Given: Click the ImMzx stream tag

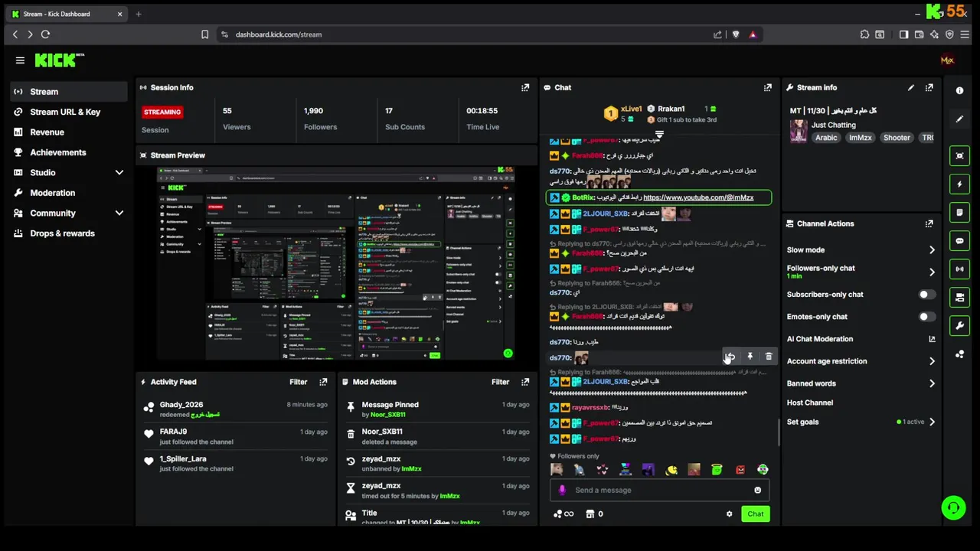Looking at the screenshot, I should [861, 138].
